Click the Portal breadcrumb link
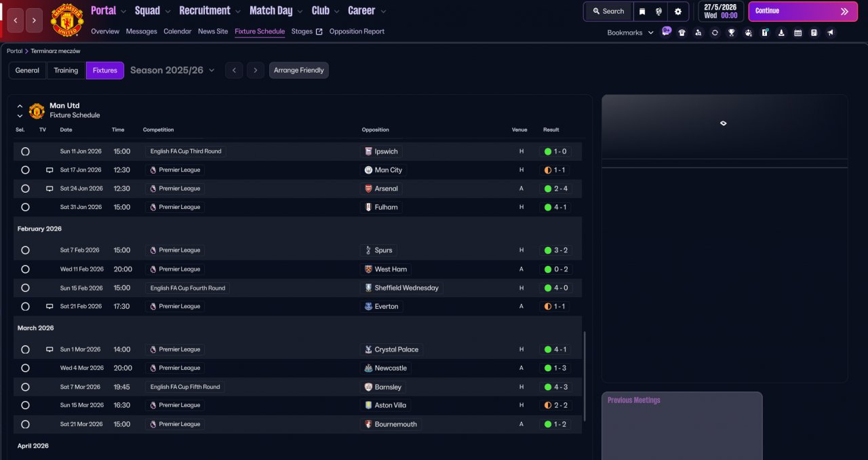868x460 pixels. [14, 51]
